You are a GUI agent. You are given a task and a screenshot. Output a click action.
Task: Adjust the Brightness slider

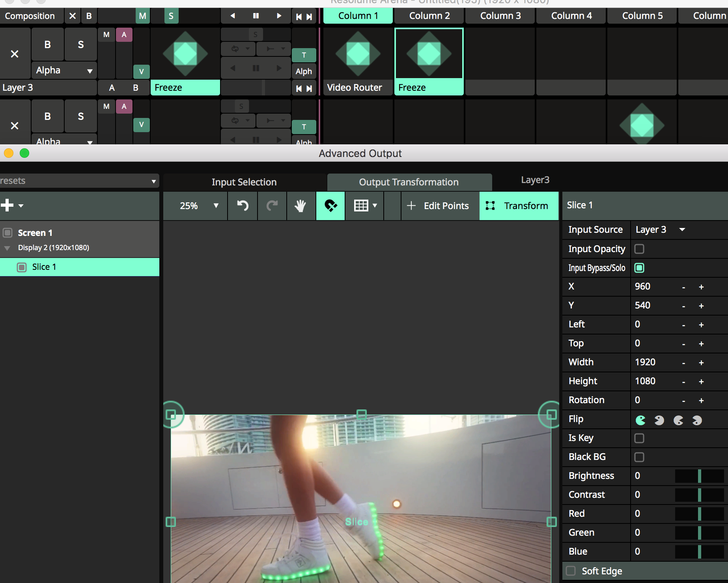tap(699, 476)
